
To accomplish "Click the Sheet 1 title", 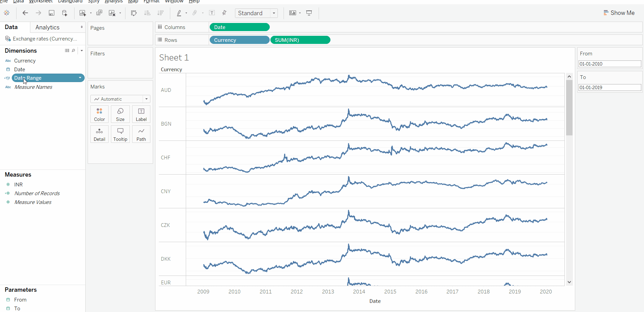I will click(x=174, y=58).
